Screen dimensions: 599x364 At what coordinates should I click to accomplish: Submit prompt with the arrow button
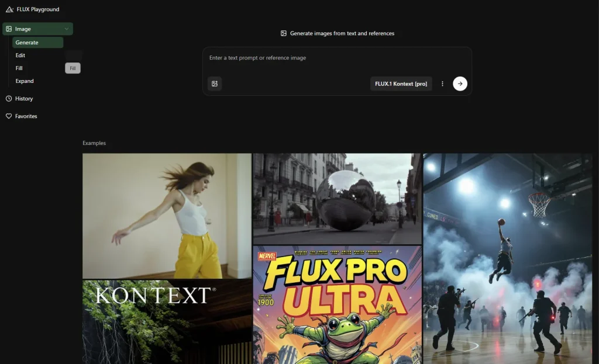click(x=460, y=84)
